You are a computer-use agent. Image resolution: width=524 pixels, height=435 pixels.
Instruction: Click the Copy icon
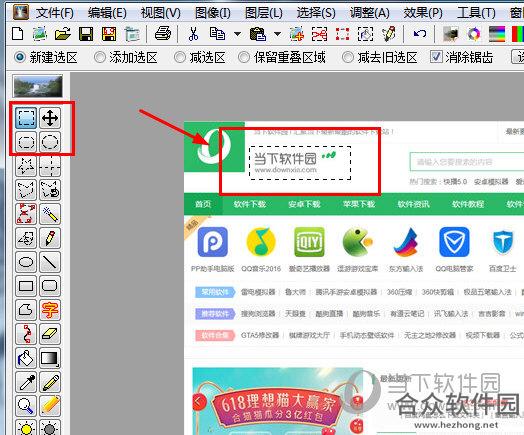pyautogui.click(x=217, y=34)
